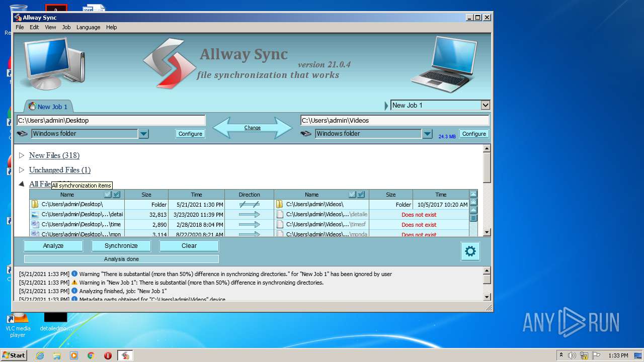
Task: Open the Language menu
Action: tap(88, 27)
